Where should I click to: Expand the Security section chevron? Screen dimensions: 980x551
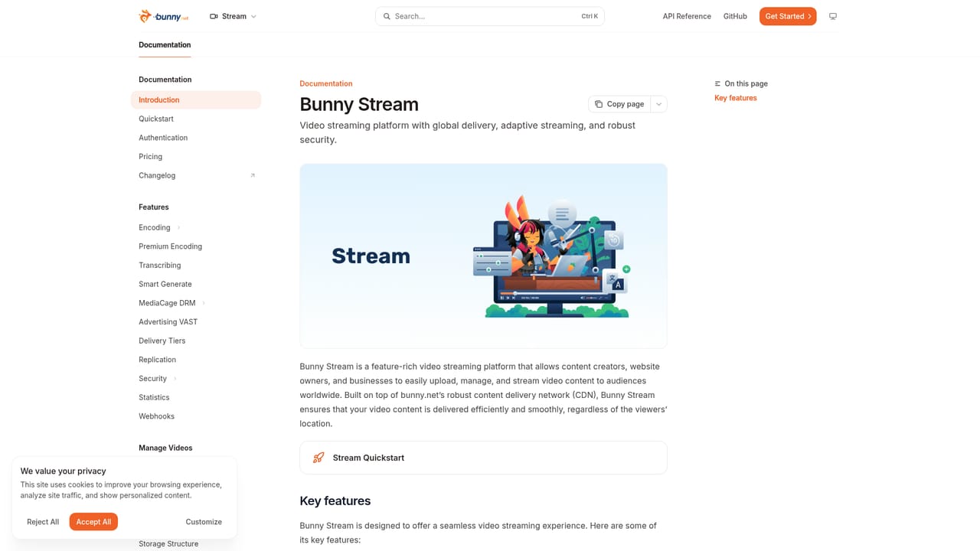click(x=175, y=379)
